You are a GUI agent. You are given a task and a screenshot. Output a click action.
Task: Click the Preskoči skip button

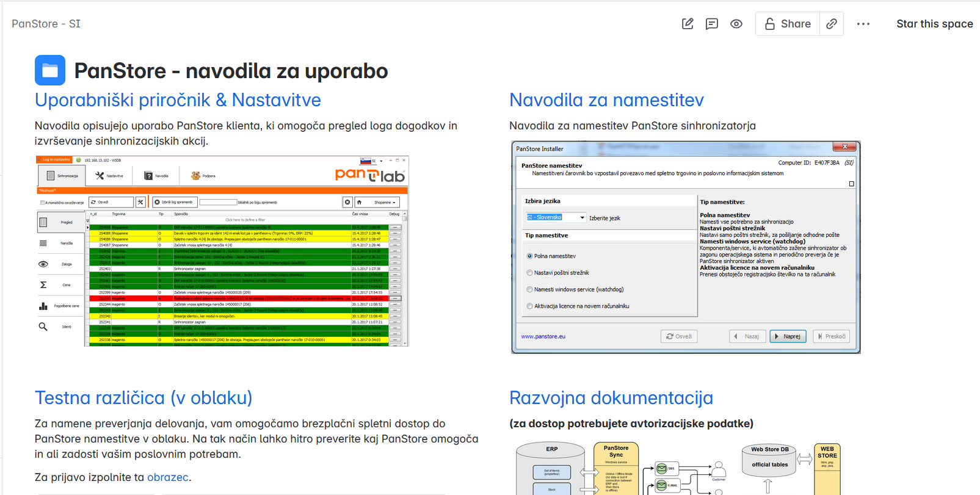click(831, 336)
